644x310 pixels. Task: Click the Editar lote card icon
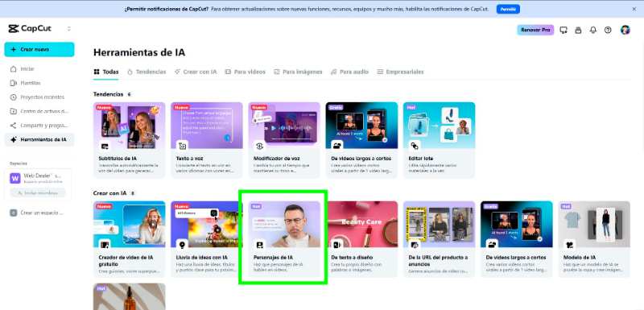tap(415, 146)
